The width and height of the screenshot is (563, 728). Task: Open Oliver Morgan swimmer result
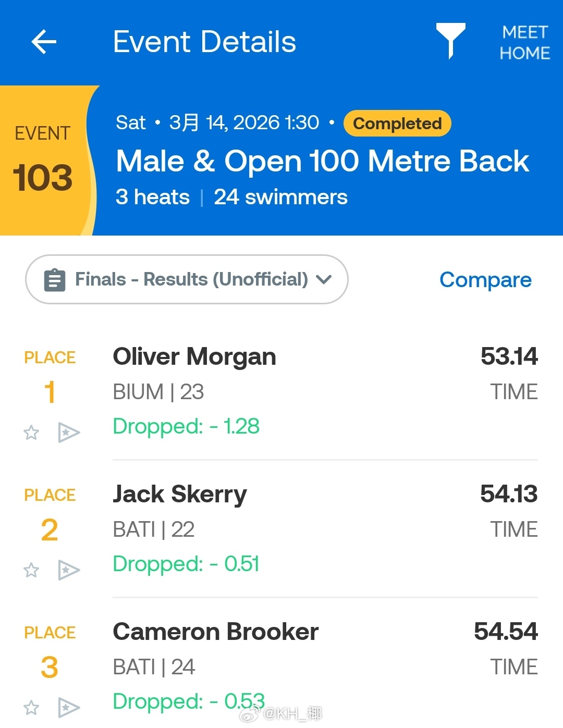tap(194, 357)
